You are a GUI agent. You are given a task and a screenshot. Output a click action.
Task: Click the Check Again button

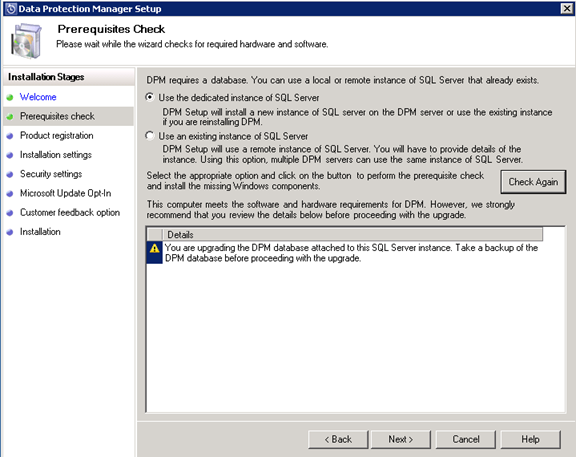point(533,182)
